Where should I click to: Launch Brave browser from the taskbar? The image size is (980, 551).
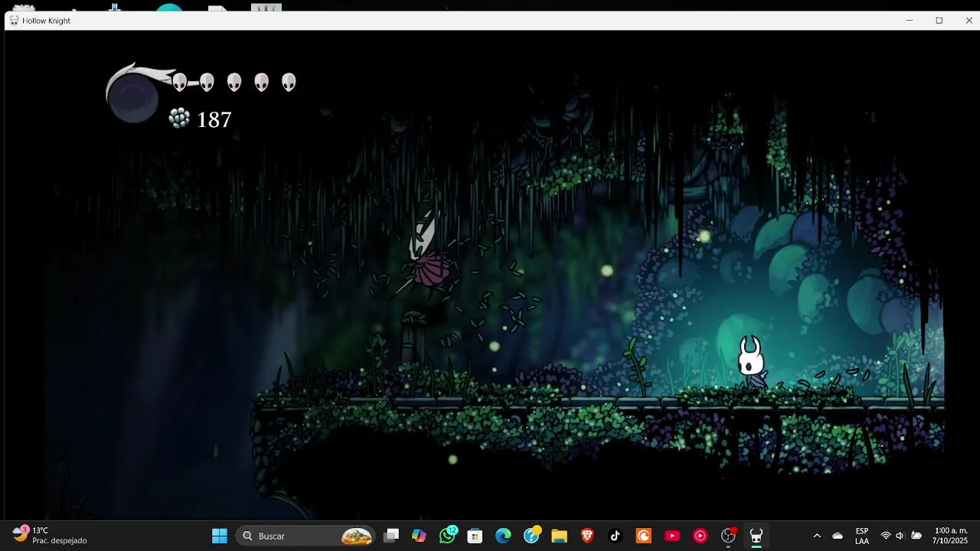[x=587, y=536]
